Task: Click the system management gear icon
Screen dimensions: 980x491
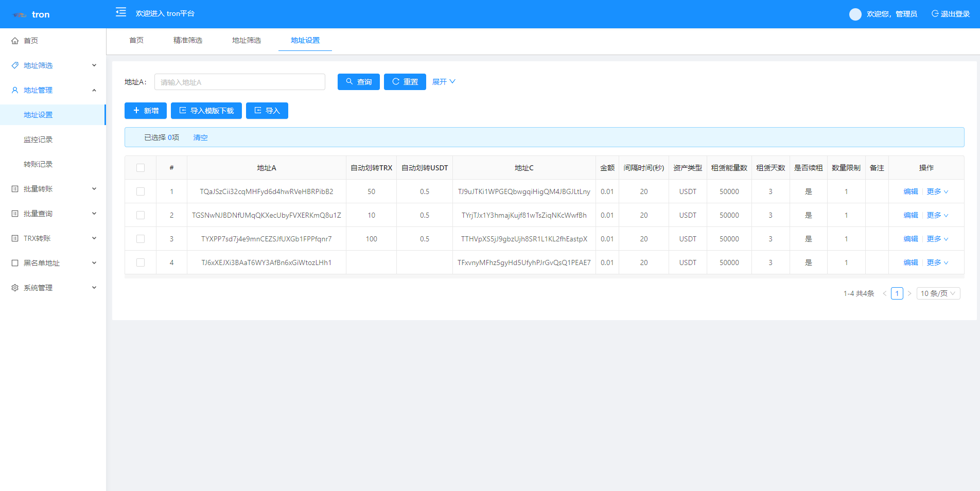Action: [15, 288]
